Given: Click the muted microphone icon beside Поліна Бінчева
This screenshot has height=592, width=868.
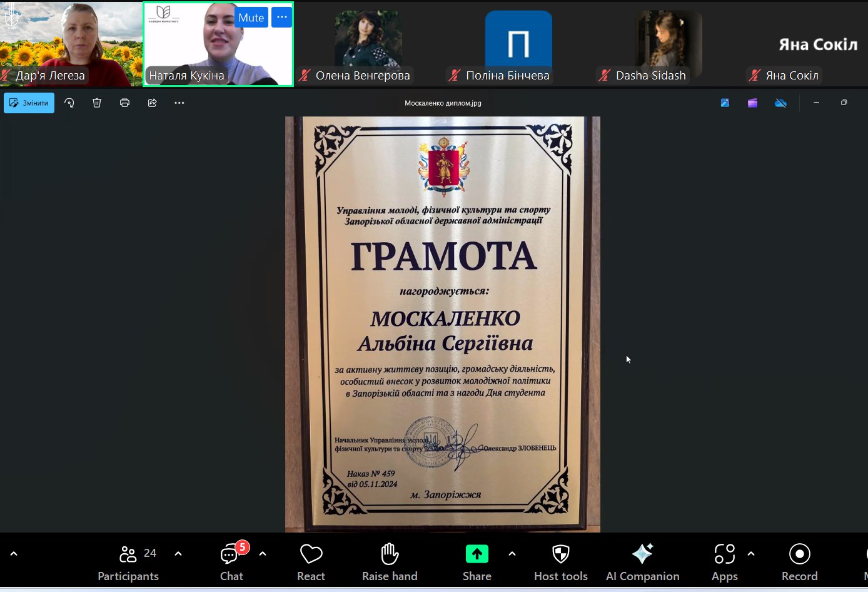Looking at the screenshot, I should pyautogui.click(x=455, y=76).
